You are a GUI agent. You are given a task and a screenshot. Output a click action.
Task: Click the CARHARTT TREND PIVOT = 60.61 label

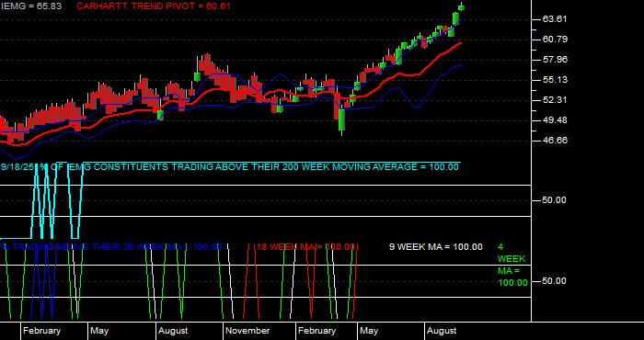point(154,6)
